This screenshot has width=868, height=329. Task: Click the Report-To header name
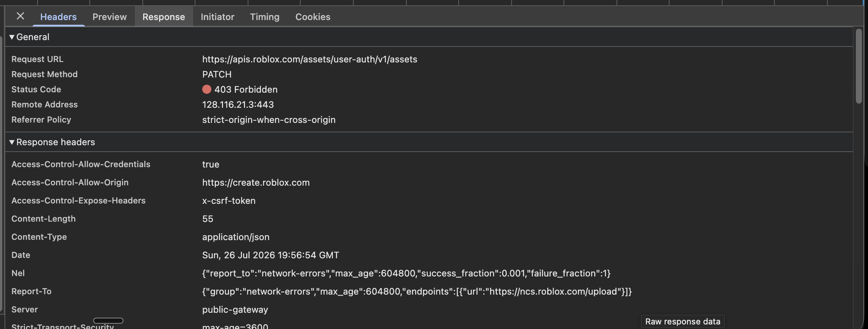pos(31,291)
